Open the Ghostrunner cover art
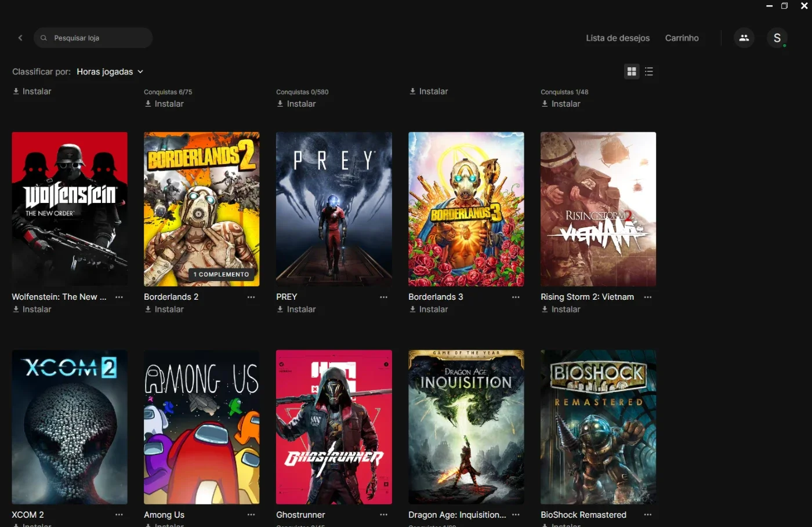 334,427
